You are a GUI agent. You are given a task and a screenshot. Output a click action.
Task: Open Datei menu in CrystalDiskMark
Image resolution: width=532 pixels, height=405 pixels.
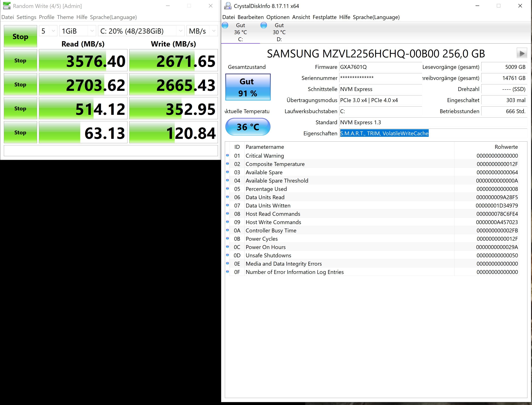tap(8, 17)
